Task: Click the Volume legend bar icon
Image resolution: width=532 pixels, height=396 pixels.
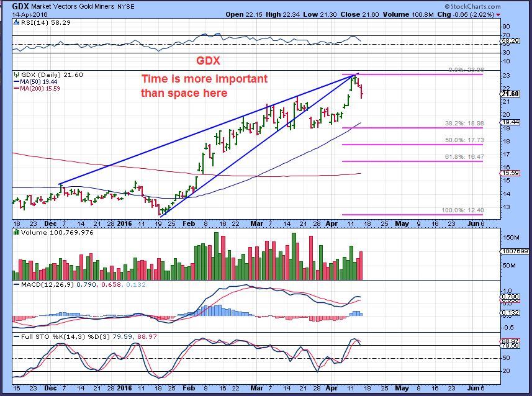Action: click(x=16, y=232)
